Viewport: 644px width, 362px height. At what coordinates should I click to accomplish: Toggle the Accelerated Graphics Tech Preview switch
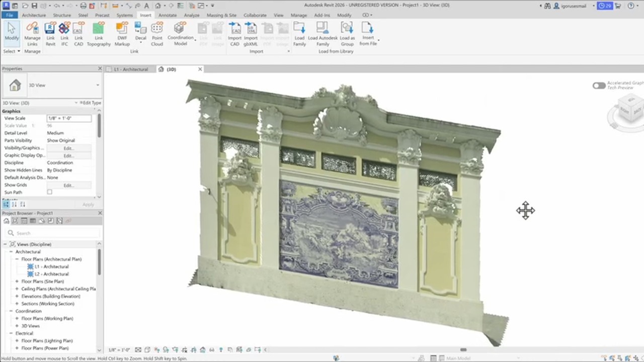click(x=599, y=85)
